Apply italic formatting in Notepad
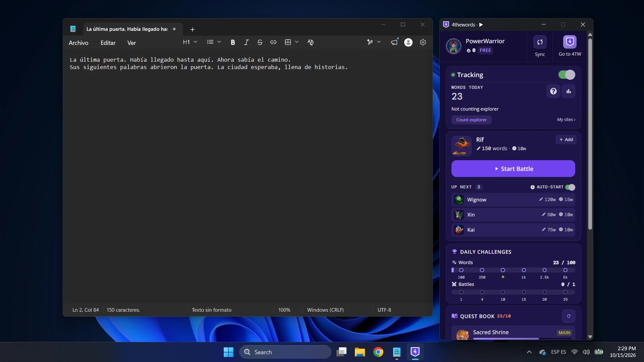The height and width of the screenshot is (362, 644). point(246,42)
